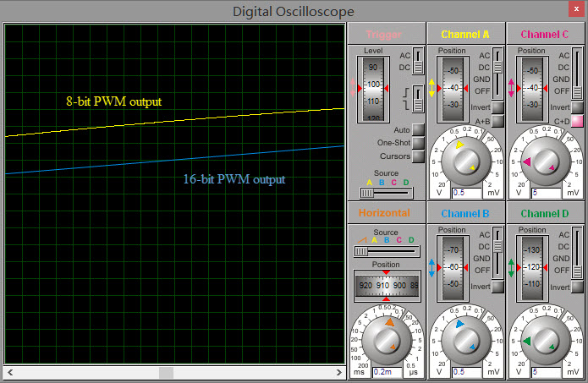This screenshot has width=588, height=383.
Task: Click the magenta Channel C position arrow
Action: (x=511, y=88)
